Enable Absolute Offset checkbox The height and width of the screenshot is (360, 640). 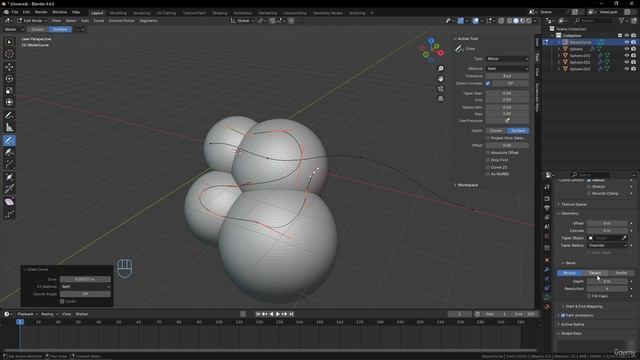(488, 153)
